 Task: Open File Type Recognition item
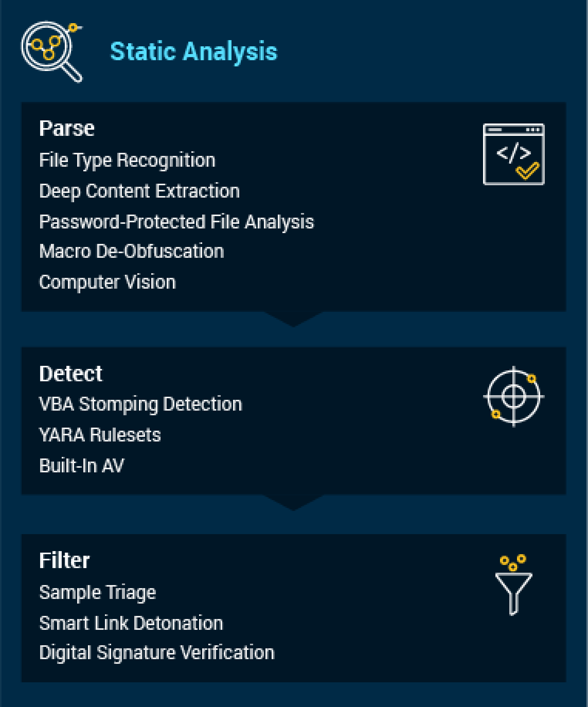(127, 160)
